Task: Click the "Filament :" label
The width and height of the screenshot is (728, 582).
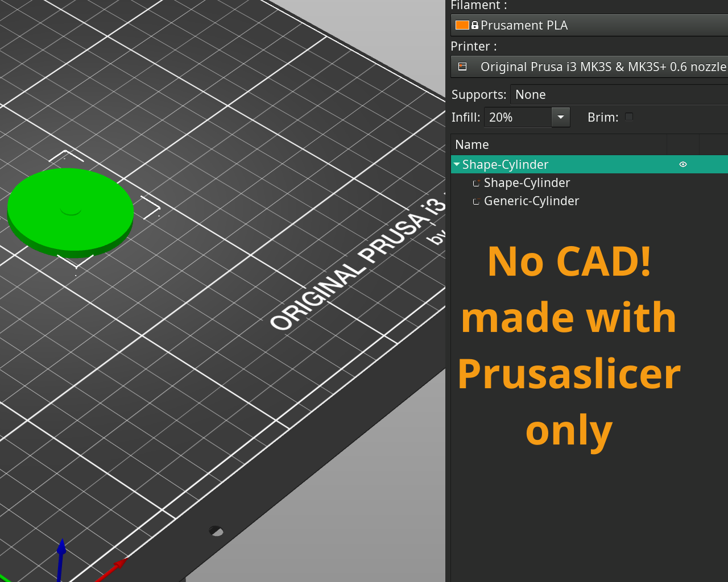Action: 479,6
